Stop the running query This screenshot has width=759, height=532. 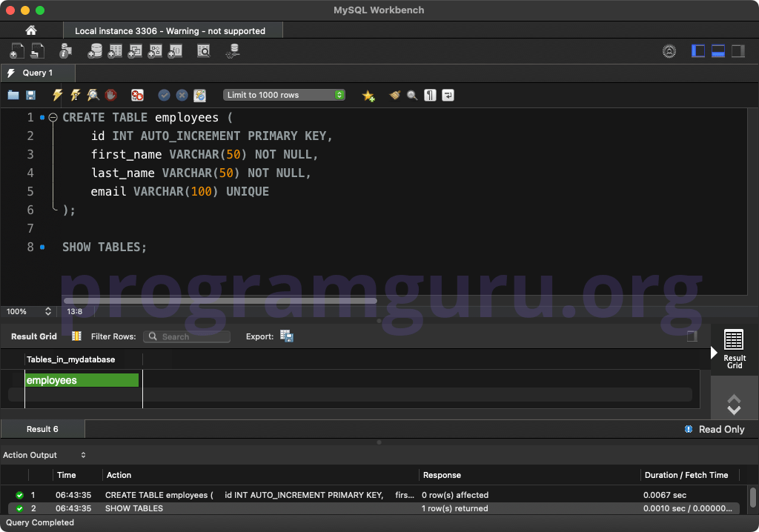point(111,95)
